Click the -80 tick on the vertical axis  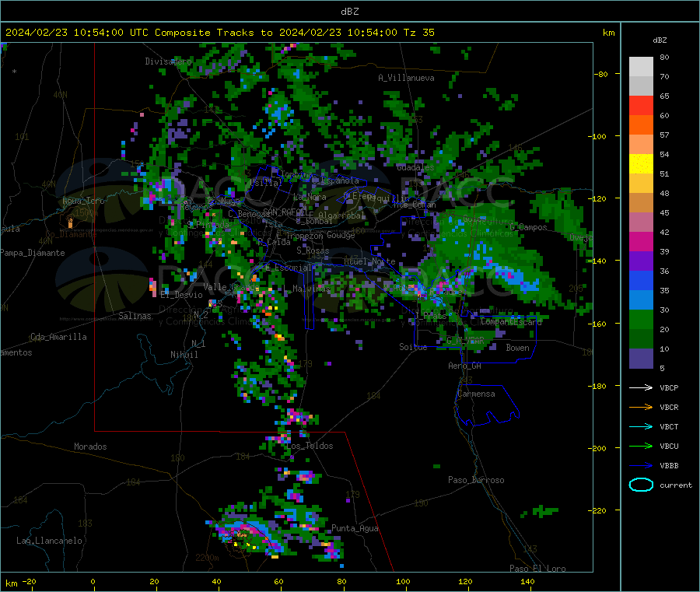(600, 74)
